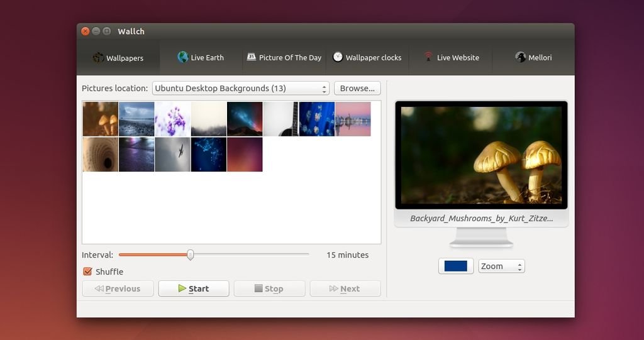Click the rewind arrows icon on Previous
This screenshot has height=340, width=644.
pyautogui.click(x=99, y=288)
